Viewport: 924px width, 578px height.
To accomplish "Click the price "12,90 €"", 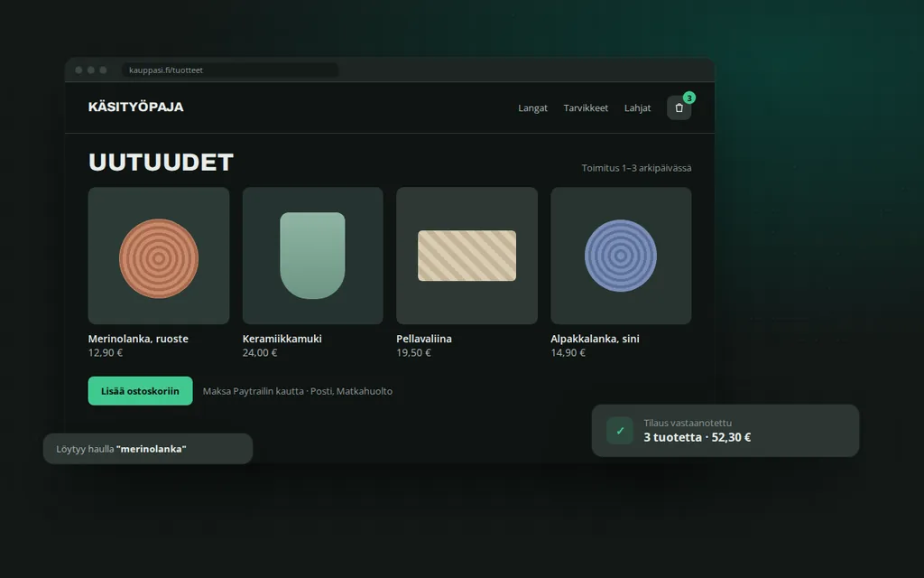I will pyautogui.click(x=106, y=353).
